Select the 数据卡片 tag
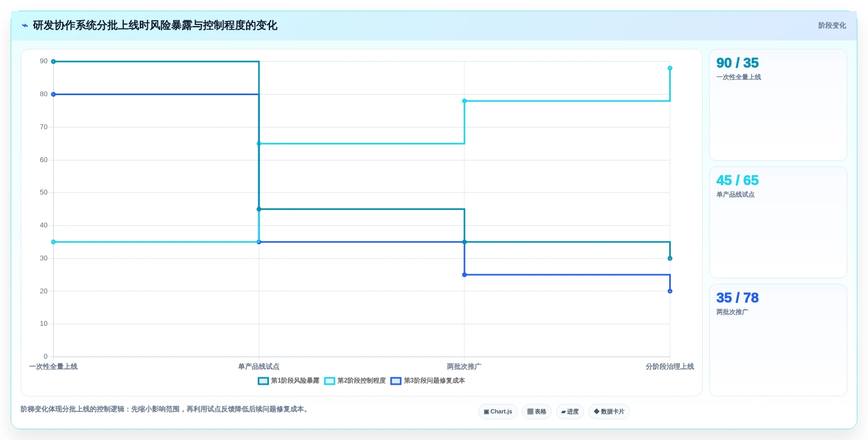The image size is (868, 440). coord(609,412)
